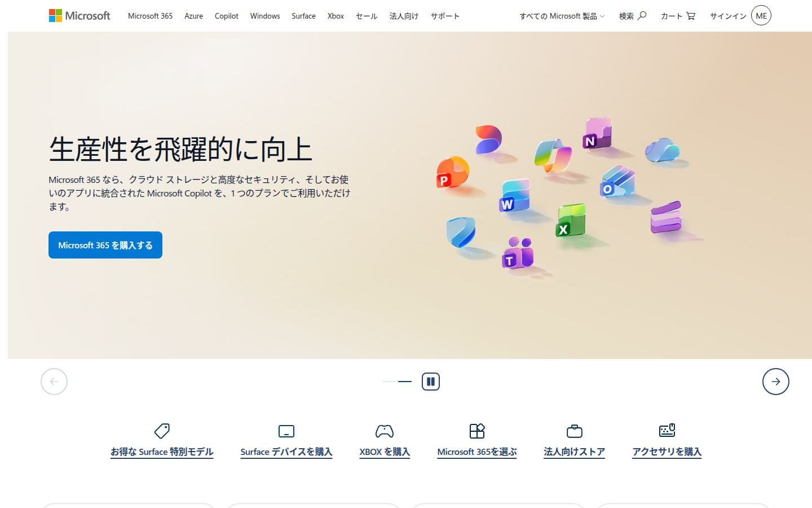
Task: Click the purple stacked-bars app icon in hero
Action: pos(666,217)
